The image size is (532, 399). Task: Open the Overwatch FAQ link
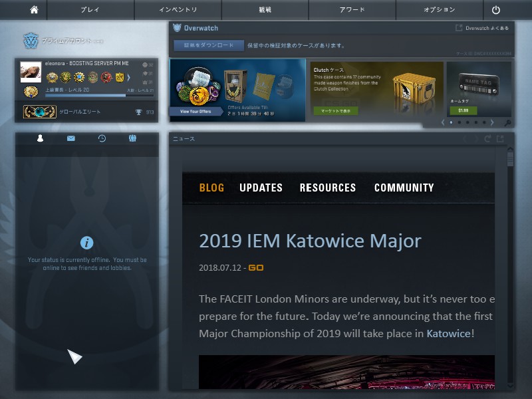pyautogui.click(x=487, y=28)
